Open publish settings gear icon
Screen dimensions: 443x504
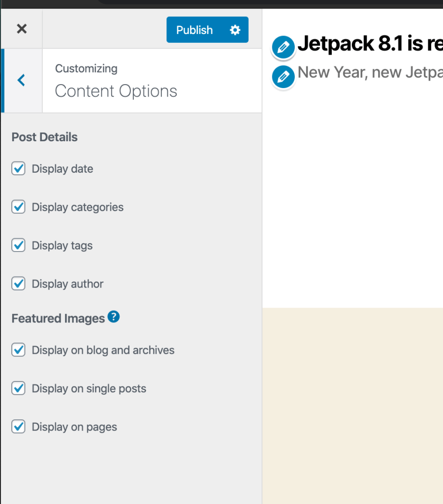point(235,30)
